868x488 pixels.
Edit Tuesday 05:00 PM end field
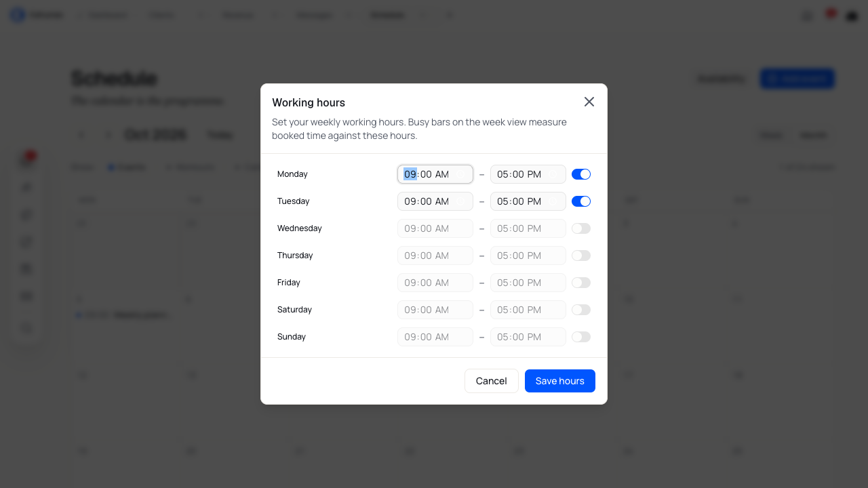528,201
